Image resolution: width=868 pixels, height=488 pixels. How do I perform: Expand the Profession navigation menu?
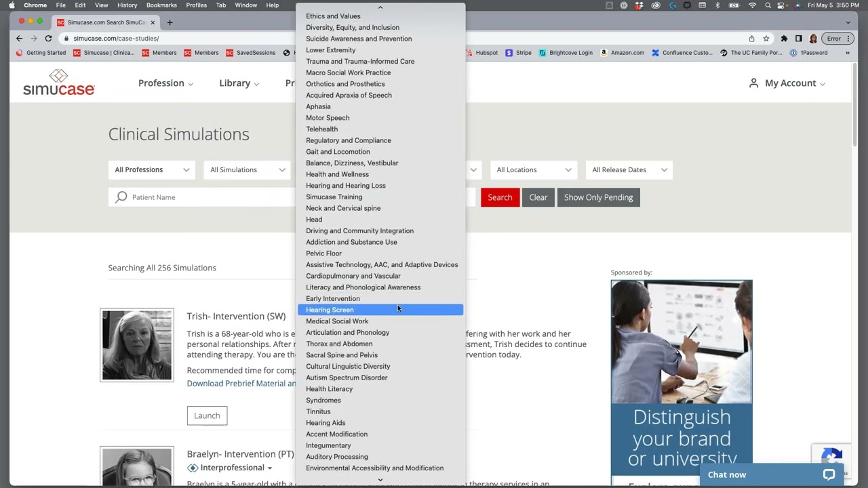165,83
